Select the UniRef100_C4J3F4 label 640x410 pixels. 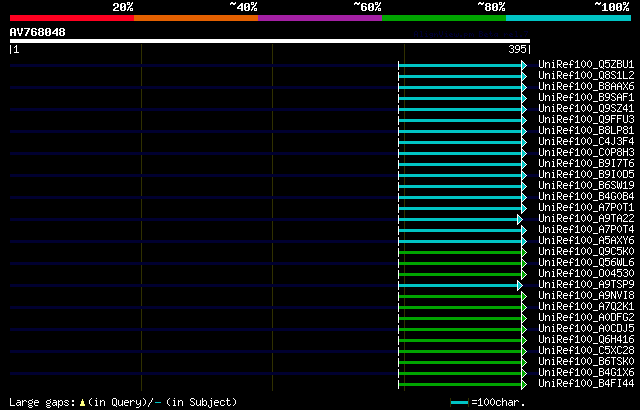586,142
